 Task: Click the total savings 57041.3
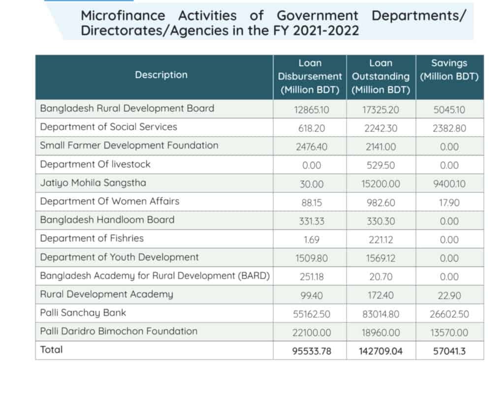coord(449,351)
